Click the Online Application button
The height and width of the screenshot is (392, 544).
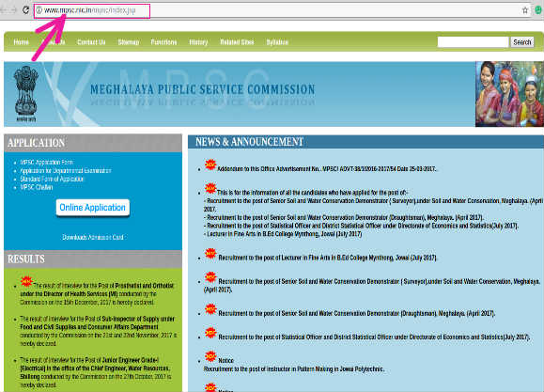click(x=93, y=208)
